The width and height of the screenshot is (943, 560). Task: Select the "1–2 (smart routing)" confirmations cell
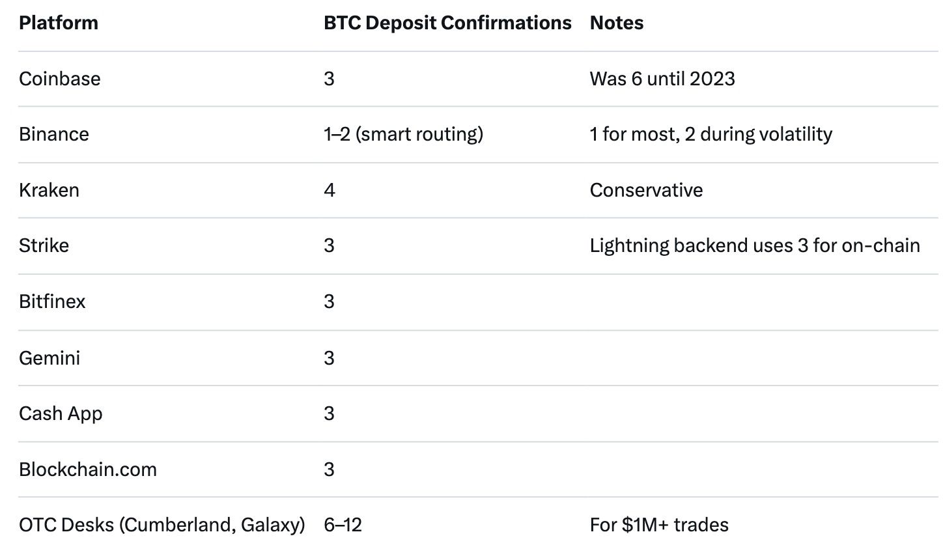[403, 134]
